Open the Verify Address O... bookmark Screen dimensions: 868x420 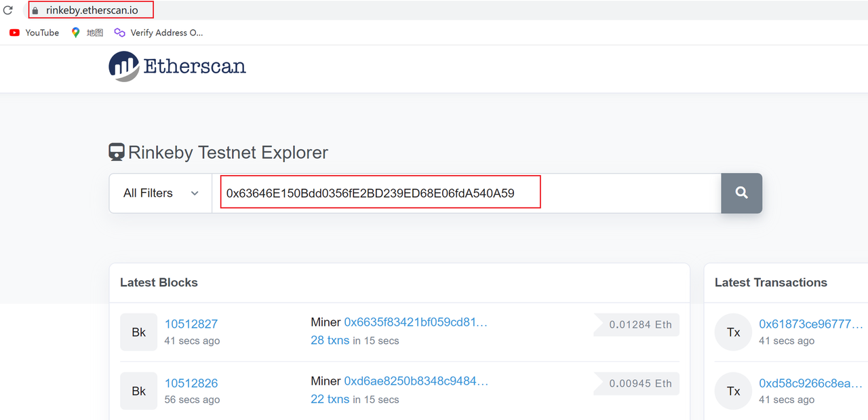click(x=159, y=33)
